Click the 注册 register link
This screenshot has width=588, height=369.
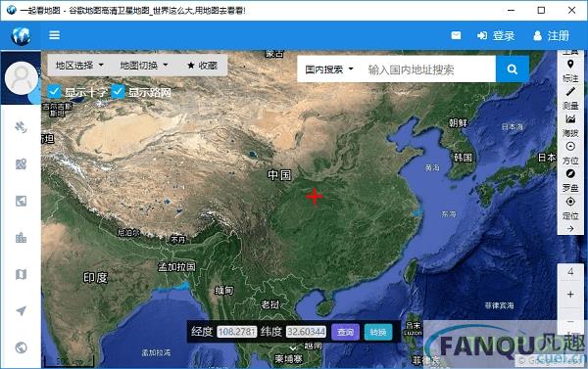click(551, 35)
